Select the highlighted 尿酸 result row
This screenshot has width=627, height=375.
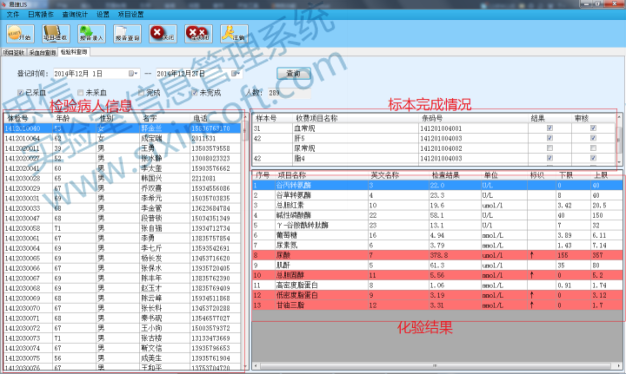point(437,255)
